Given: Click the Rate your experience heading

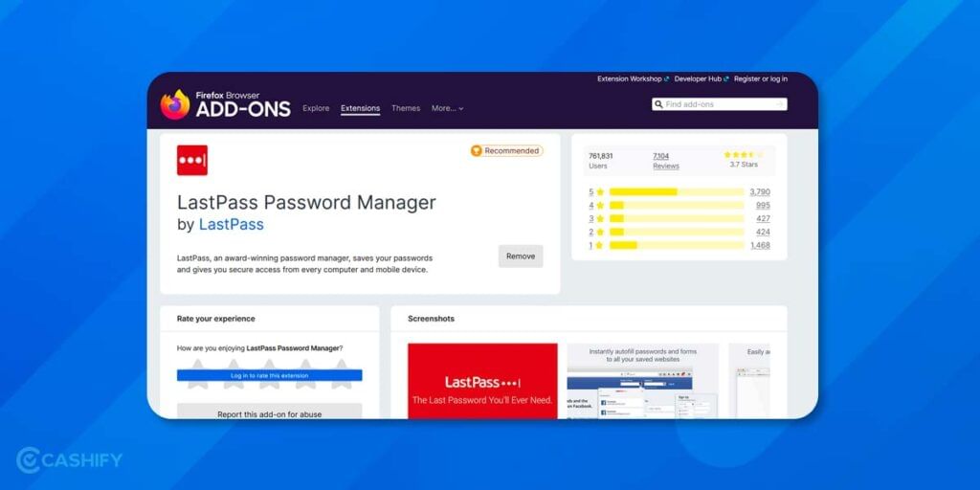Looking at the screenshot, I should click(x=215, y=319).
